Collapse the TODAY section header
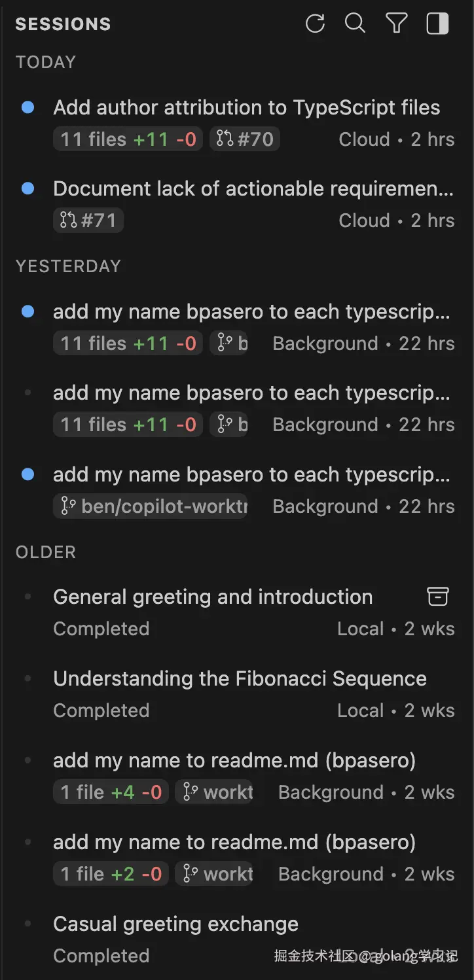 coord(46,62)
